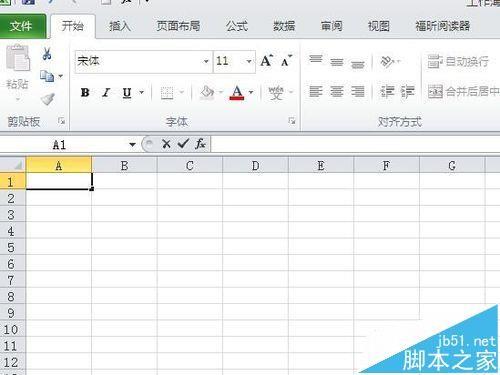Select column F header
Viewport: 500px width, 375px height.
coord(386,165)
